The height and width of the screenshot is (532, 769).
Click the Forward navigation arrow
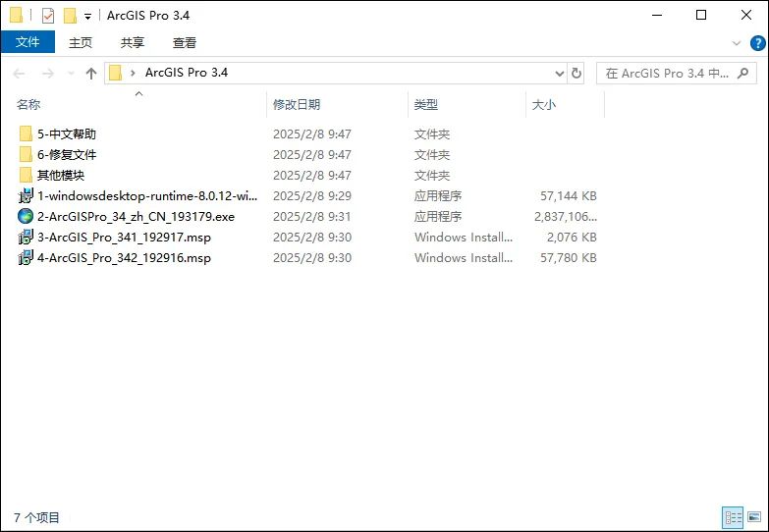(x=47, y=74)
